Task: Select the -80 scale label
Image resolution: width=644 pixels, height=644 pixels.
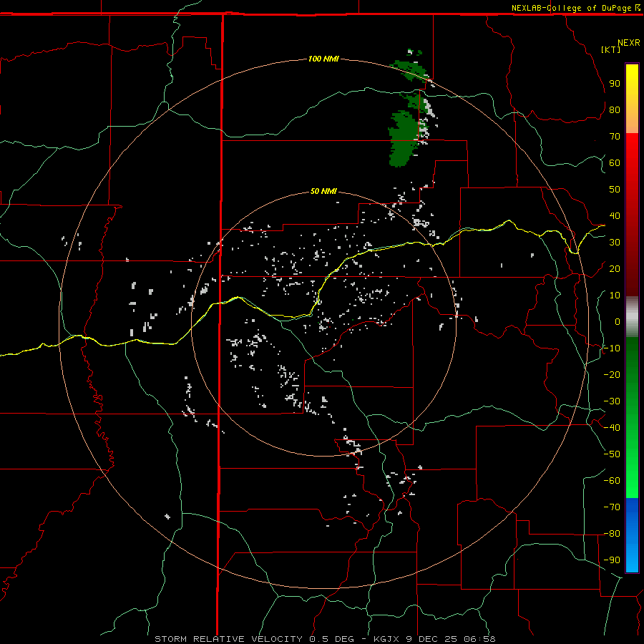Action: [612, 534]
